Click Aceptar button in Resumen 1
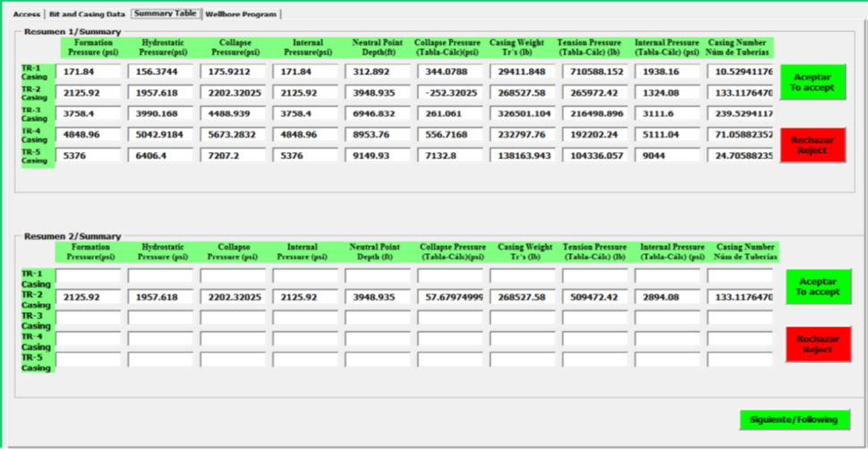This screenshot has height=449, width=868. [x=813, y=82]
